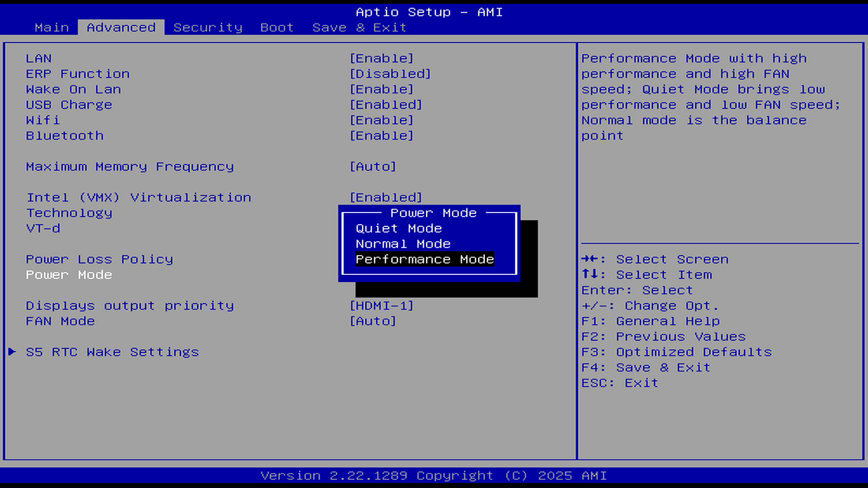Toggle the LAN Enable value
Image resolution: width=868 pixels, height=488 pixels.
[x=382, y=58]
